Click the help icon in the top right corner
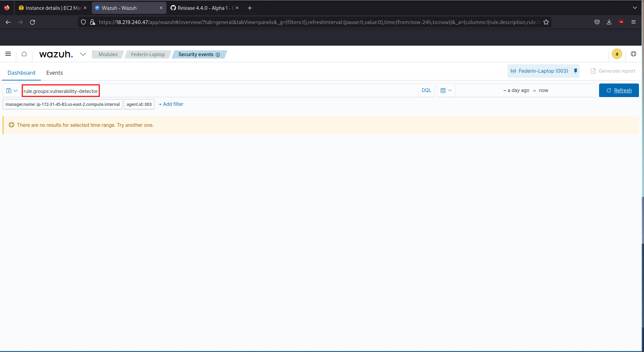Viewport: 644px width, 352px height. coord(634,54)
